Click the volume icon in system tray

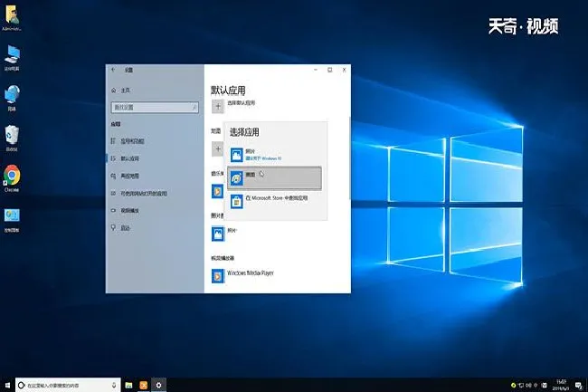coord(528,386)
